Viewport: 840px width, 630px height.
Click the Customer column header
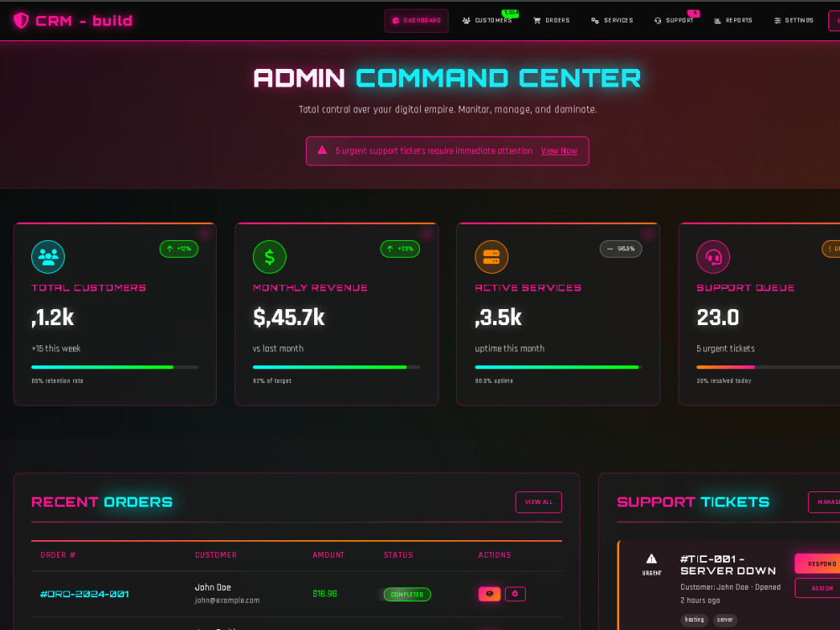click(x=216, y=555)
